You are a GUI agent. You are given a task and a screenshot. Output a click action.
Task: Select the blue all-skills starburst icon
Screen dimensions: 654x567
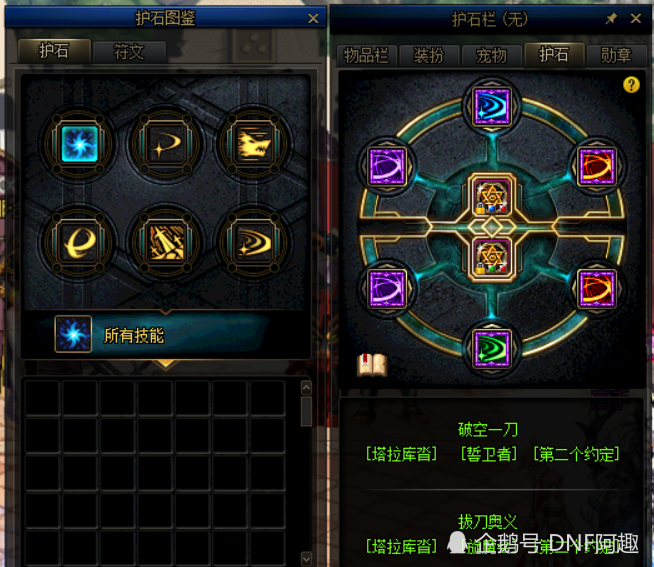tap(79, 144)
